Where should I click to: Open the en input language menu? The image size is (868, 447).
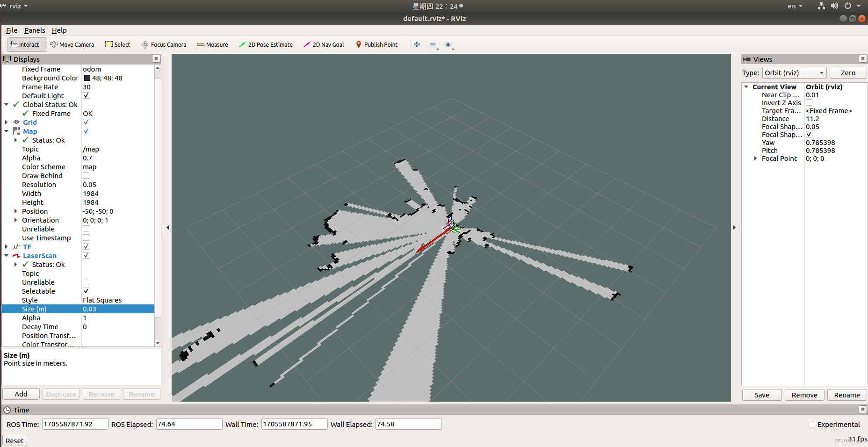[x=795, y=6]
